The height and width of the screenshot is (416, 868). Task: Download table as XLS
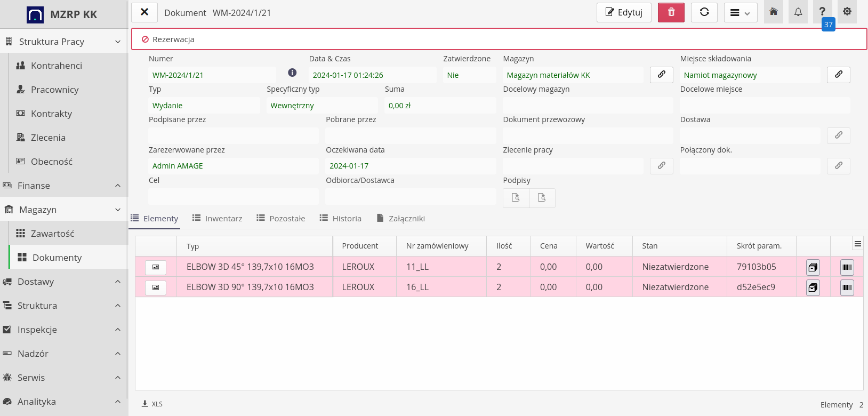click(152, 404)
